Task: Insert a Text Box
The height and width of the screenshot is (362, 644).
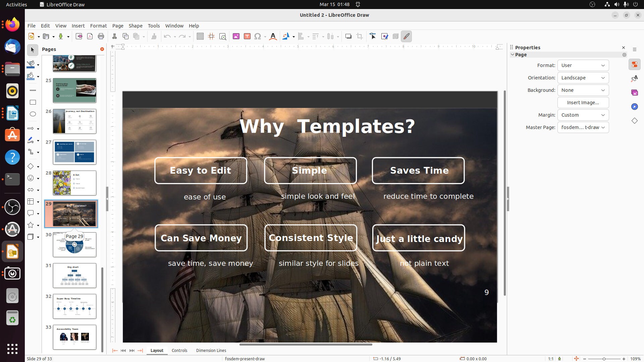Action: (x=247, y=36)
